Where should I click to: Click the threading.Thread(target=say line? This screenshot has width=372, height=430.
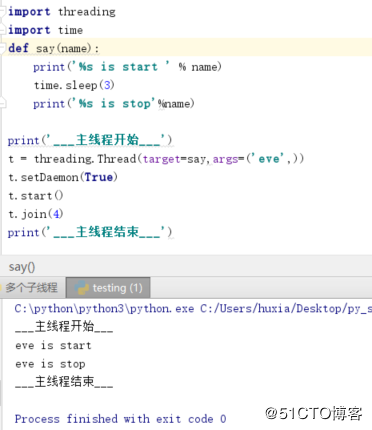[156, 159]
